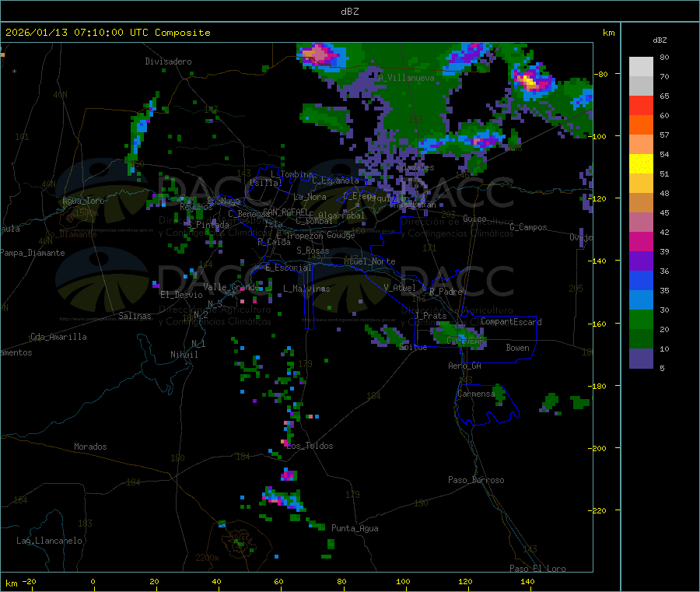Click the Soitue map label
700x592 pixels.
tap(413, 347)
